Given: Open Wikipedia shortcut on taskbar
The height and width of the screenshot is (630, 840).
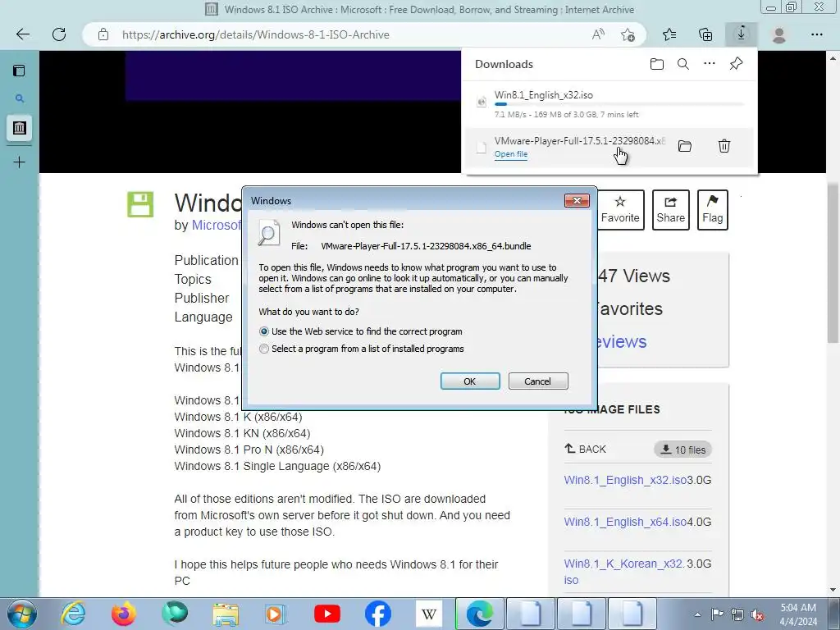Looking at the screenshot, I should [428, 614].
